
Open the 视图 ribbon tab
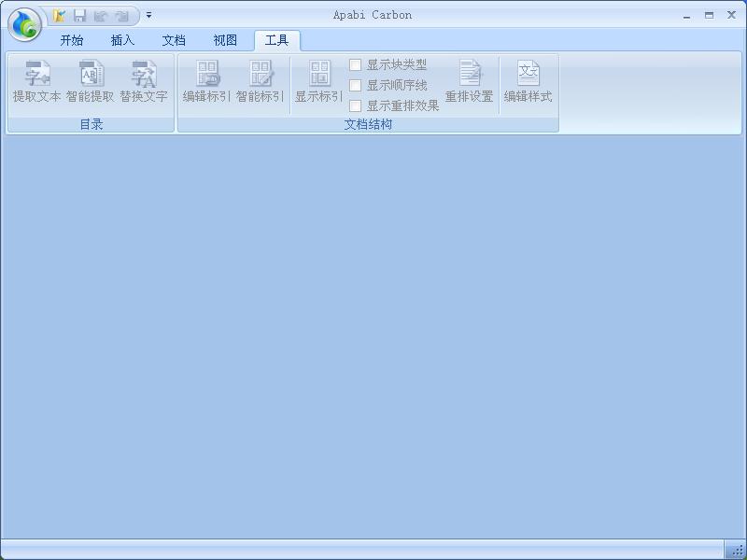[x=225, y=40]
